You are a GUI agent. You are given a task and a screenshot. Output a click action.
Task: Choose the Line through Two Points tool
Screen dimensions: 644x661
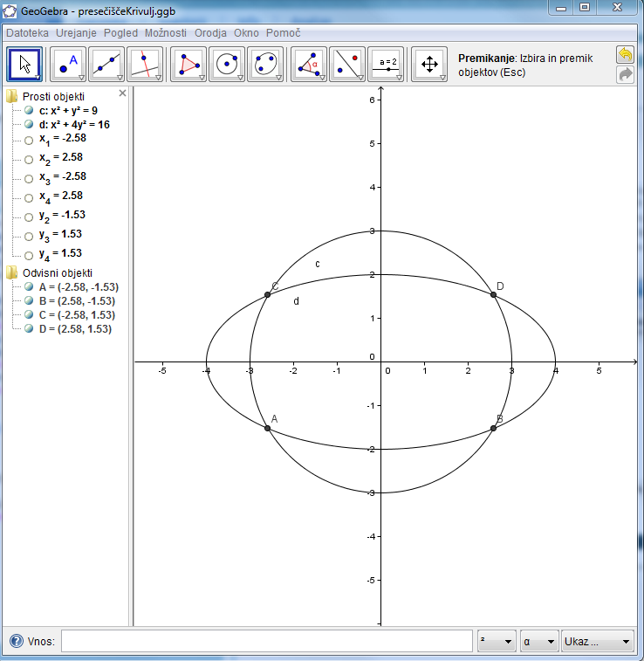[106, 65]
